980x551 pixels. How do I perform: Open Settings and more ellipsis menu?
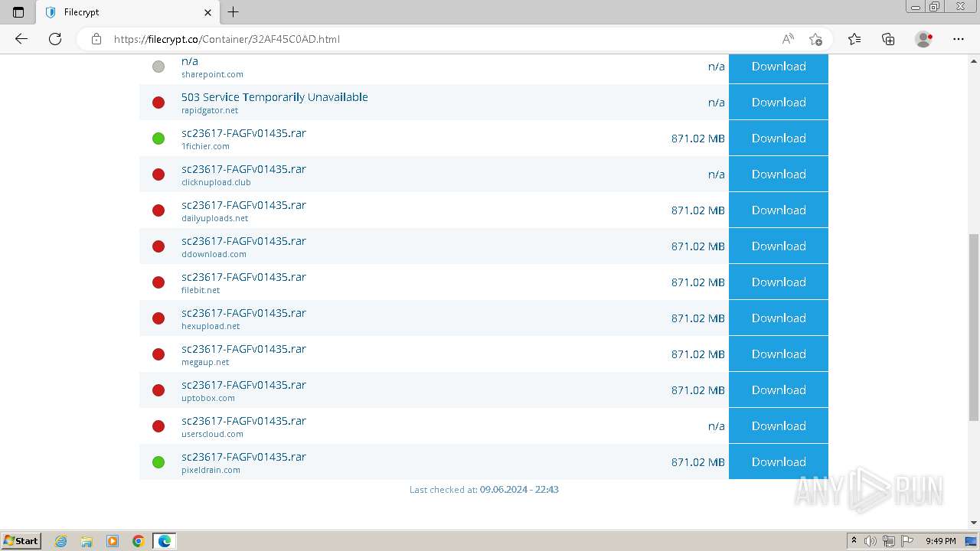tap(959, 39)
